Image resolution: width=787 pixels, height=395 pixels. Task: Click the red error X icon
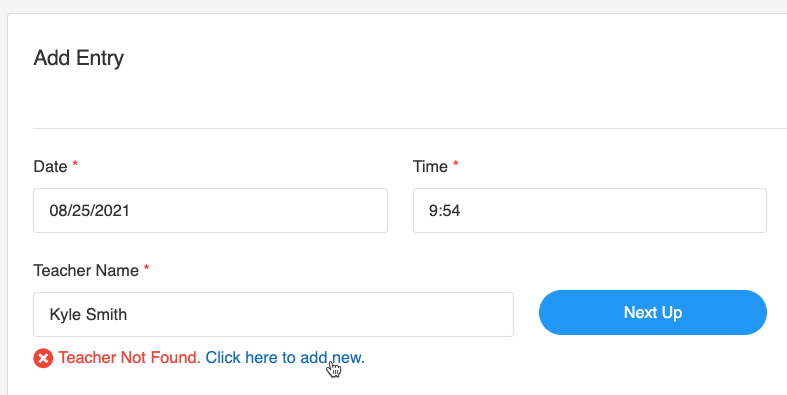[43, 358]
